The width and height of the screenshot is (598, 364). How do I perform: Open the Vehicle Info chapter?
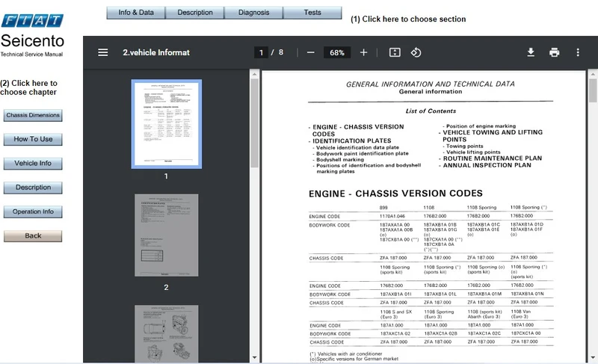click(33, 163)
